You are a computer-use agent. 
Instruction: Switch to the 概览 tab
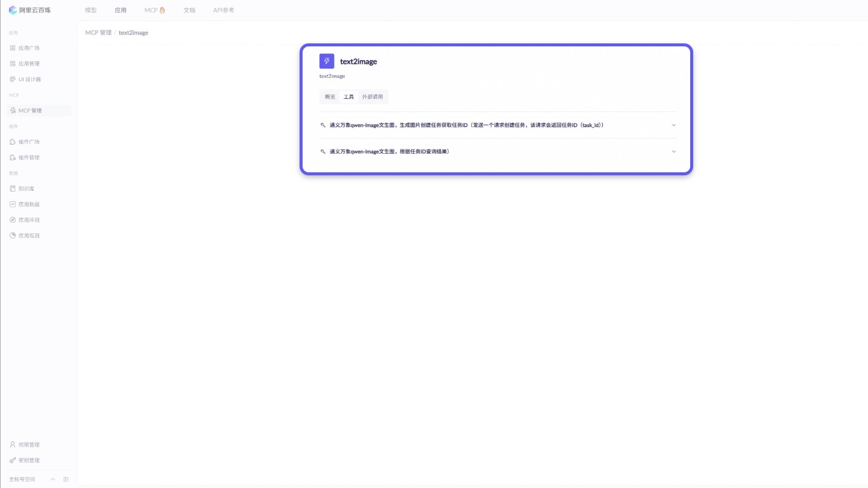(329, 96)
